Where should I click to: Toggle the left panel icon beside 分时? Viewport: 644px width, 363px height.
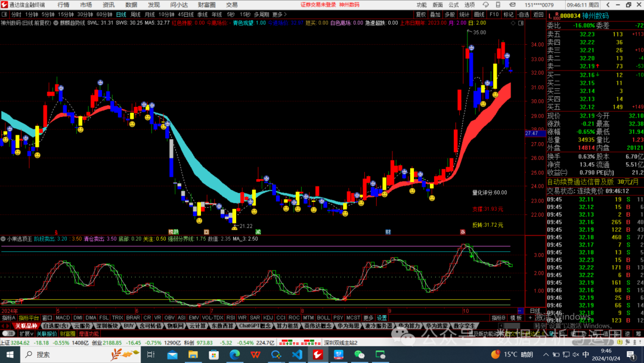tap(5, 14)
